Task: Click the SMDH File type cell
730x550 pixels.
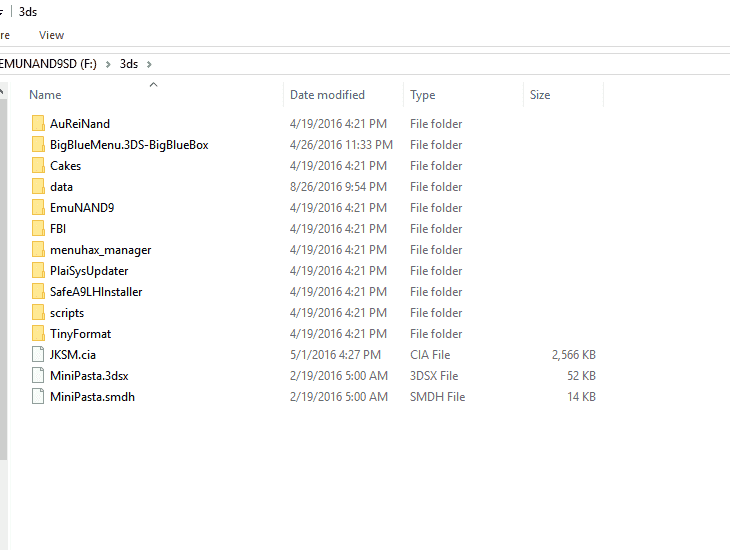Action: point(437,397)
